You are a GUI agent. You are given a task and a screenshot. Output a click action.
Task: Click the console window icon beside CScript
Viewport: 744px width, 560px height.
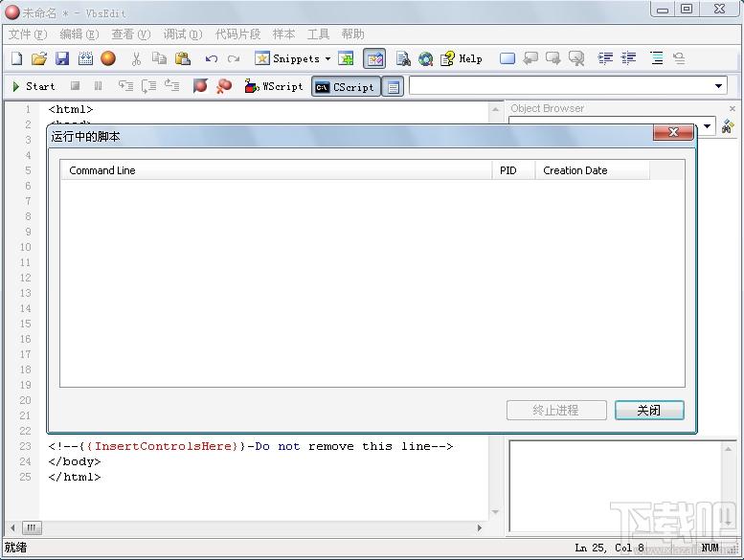tap(393, 87)
